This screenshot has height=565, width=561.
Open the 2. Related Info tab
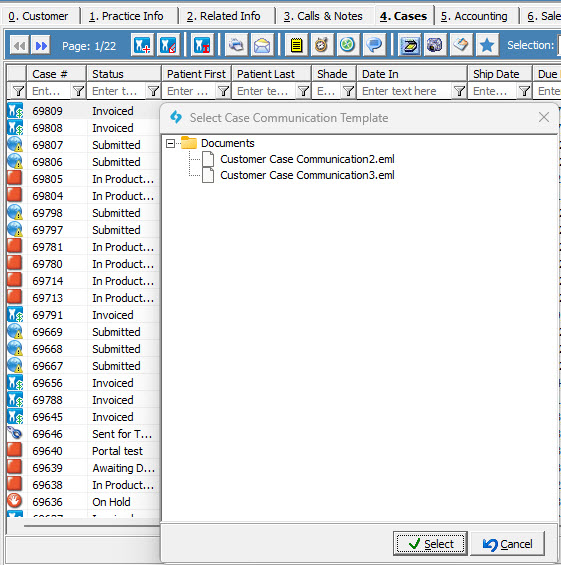click(223, 16)
